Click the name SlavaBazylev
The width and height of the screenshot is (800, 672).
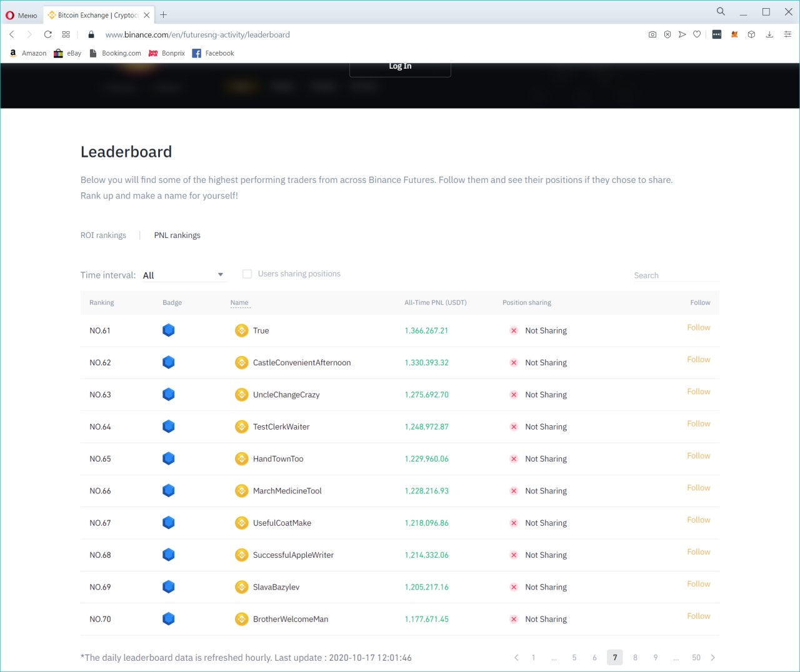tap(276, 587)
